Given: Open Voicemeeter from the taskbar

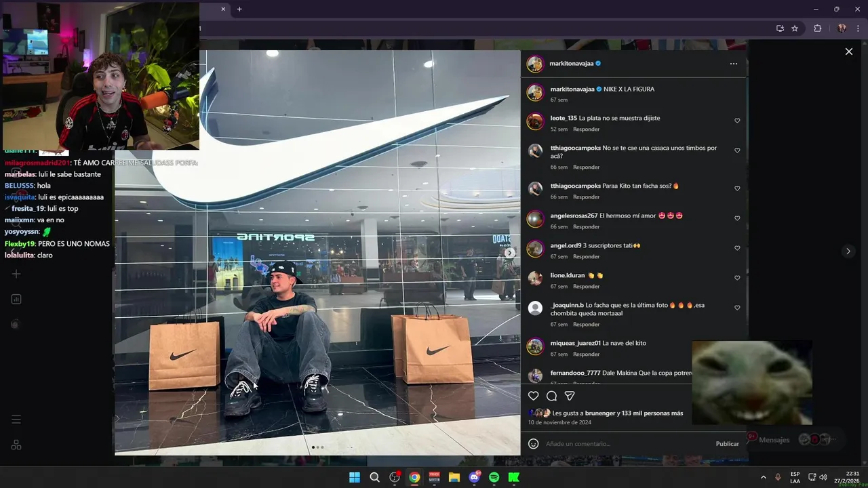Looking at the screenshot, I should coord(434,477).
